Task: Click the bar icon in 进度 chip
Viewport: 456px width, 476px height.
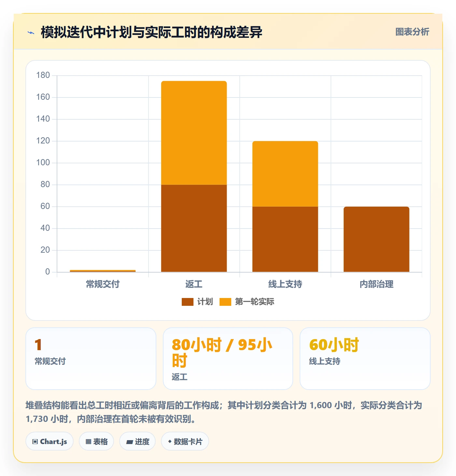Action: (129, 442)
